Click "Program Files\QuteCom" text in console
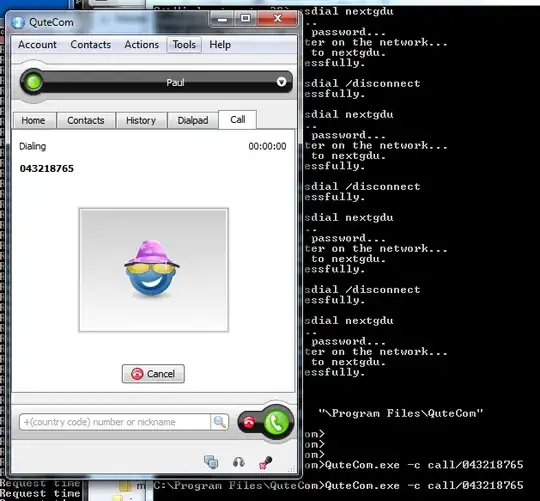 [401, 413]
